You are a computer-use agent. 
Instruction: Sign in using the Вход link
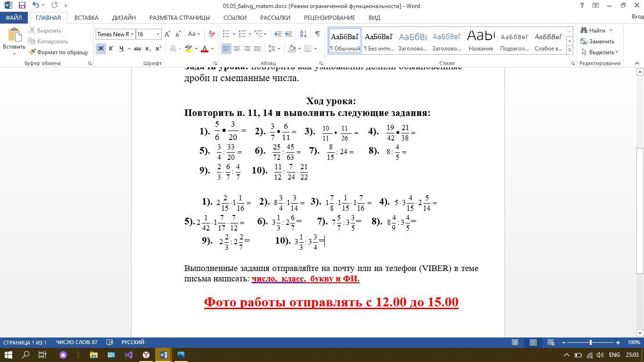(x=637, y=16)
